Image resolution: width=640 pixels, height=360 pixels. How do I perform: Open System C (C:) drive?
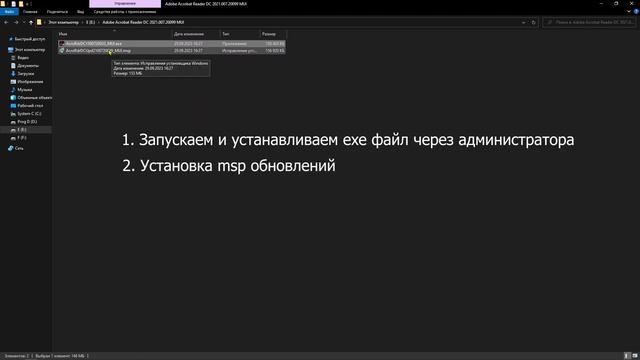[29, 114]
